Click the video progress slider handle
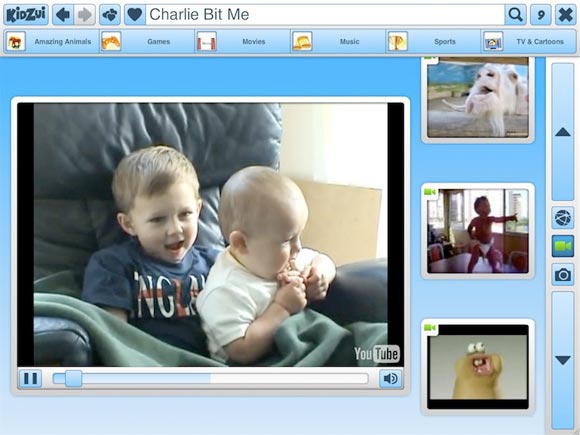 pyautogui.click(x=73, y=378)
